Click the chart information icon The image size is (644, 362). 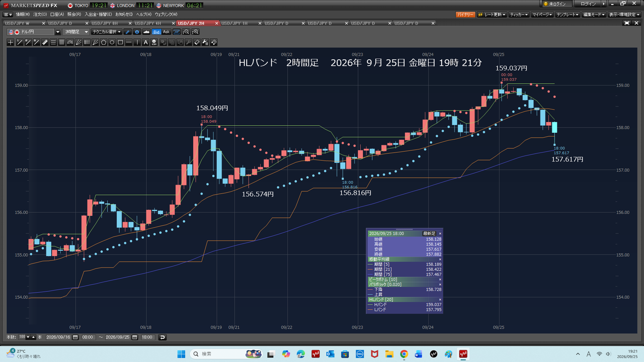pyautogui.click(x=137, y=32)
